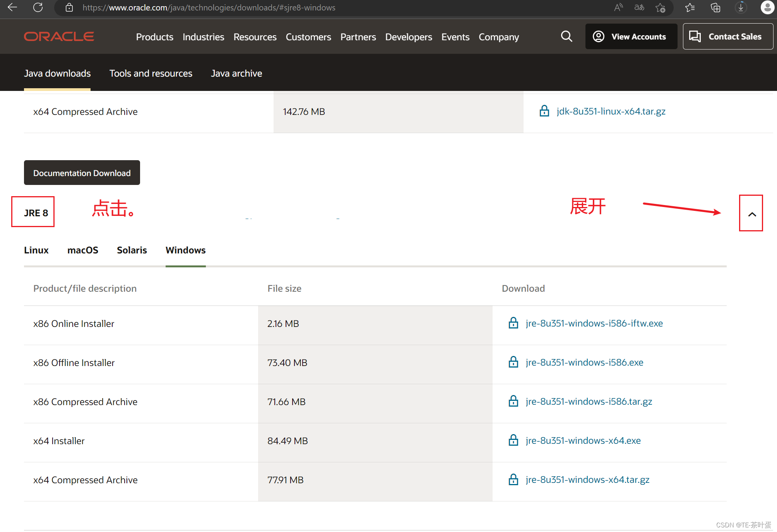Open the browser Downloads icon

[741, 7]
